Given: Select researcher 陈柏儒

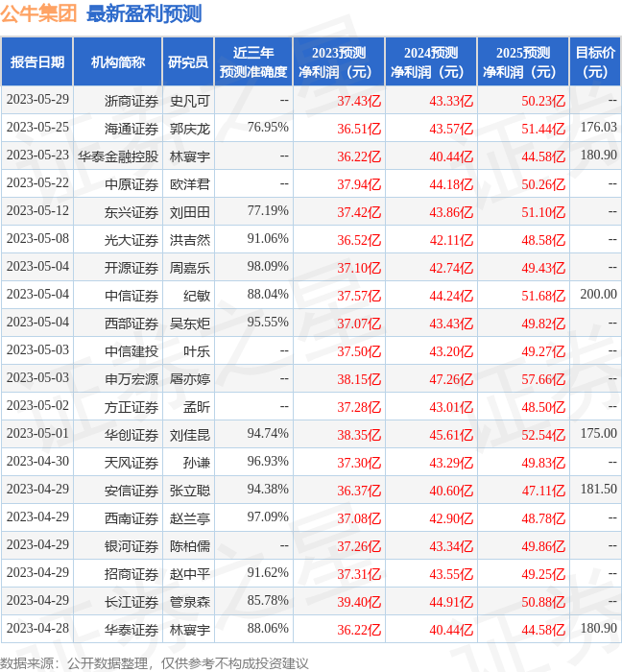Looking at the screenshot, I should [190, 547].
